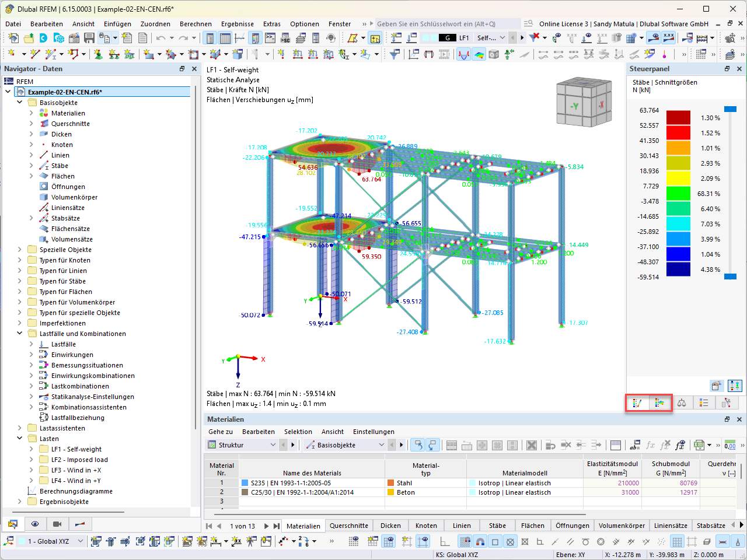Click the Navigator results tab icon
Viewport: 747px width, 560px height.
tap(79, 524)
